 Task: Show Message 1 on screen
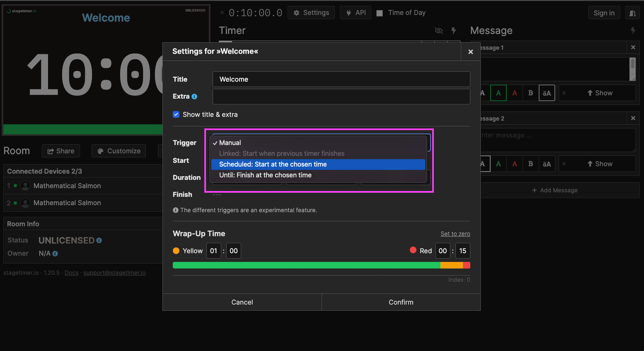click(597, 92)
